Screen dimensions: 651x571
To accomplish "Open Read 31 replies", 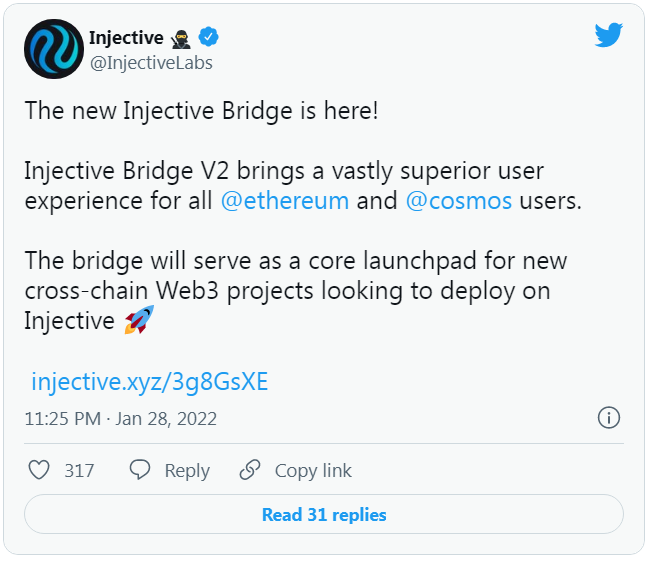I will [x=324, y=514].
